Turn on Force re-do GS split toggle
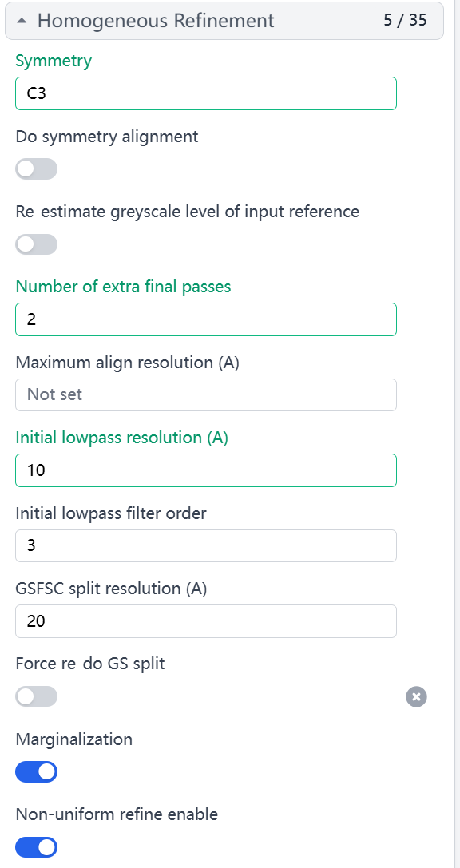 tap(37, 696)
